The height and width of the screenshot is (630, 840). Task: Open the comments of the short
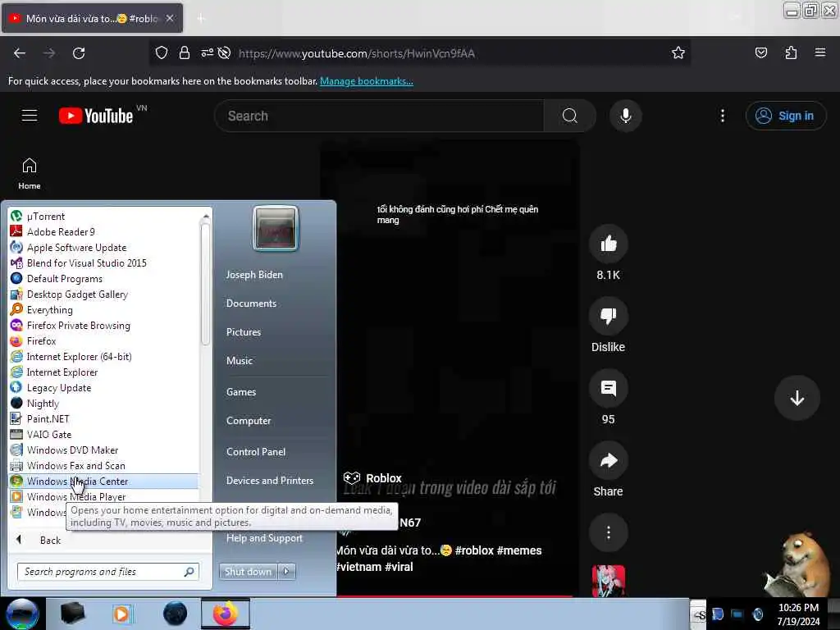(x=608, y=388)
